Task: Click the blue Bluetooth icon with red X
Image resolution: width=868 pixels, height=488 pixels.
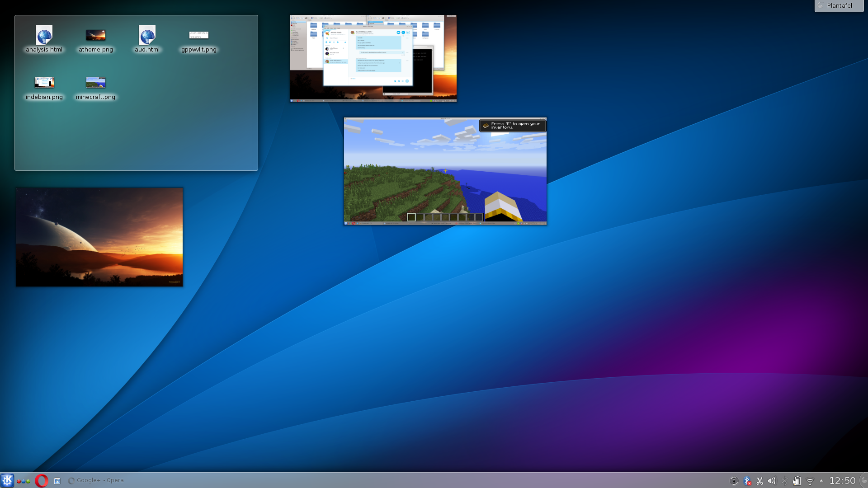Action: click(747, 481)
